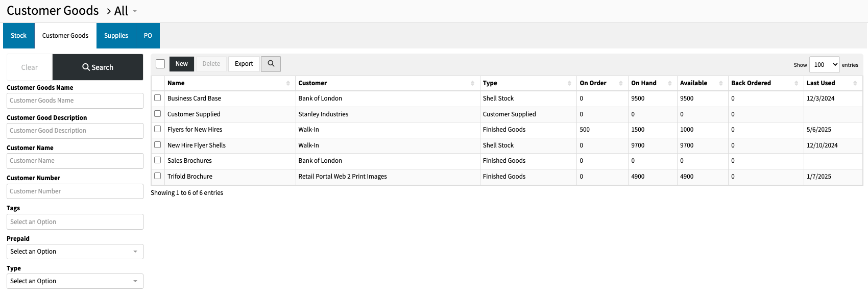Click the Customer Goods page title

[53, 11]
